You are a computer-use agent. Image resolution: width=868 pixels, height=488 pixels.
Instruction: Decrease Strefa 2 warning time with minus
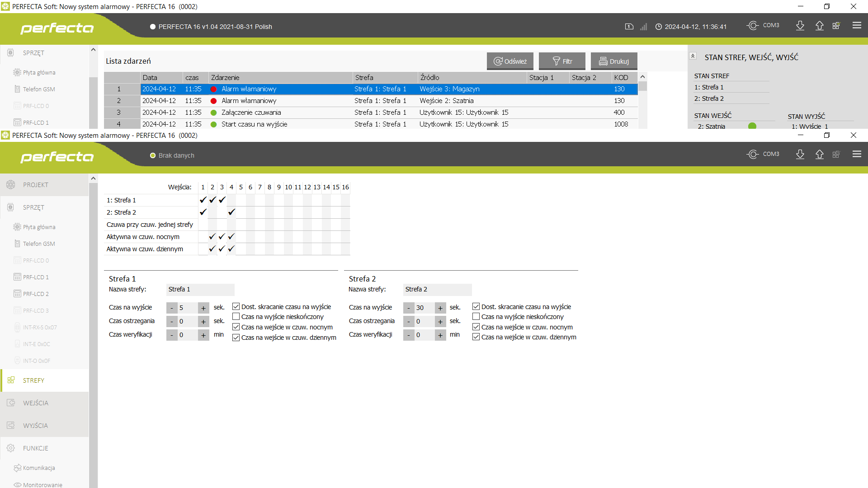(x=409, y=322)
